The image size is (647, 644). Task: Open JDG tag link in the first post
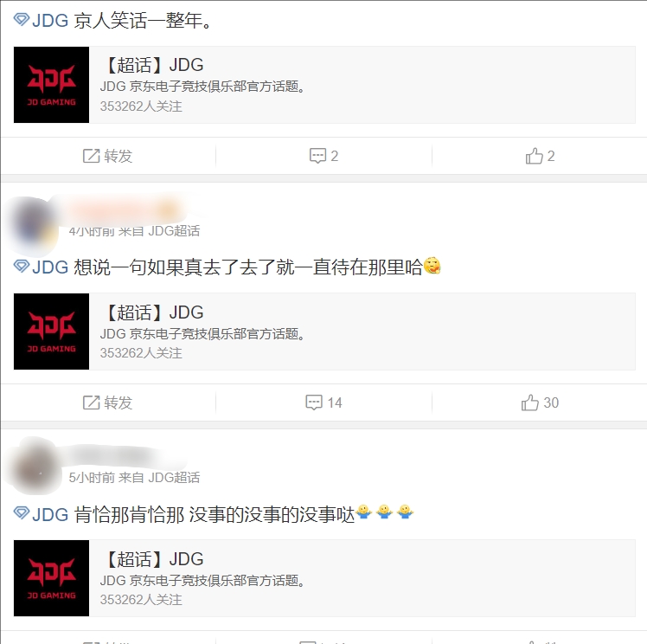click(x=50, y=20)
